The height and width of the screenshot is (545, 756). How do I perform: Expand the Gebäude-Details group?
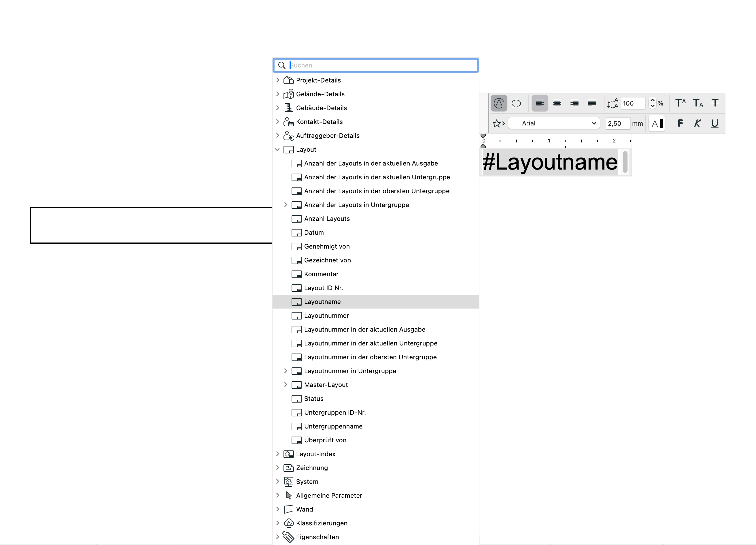[278, 108]
